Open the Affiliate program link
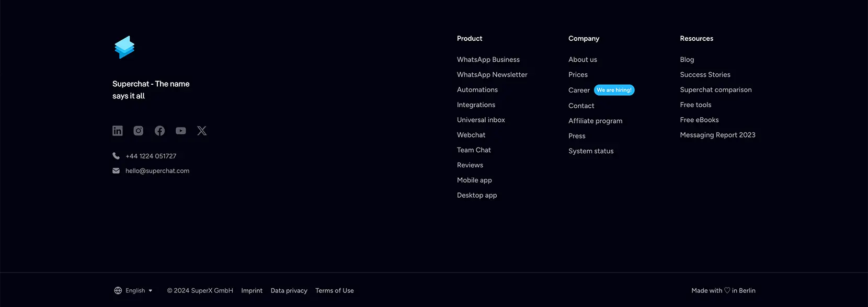The width and height of the screenshot is (868, 307). click(596, 121)
